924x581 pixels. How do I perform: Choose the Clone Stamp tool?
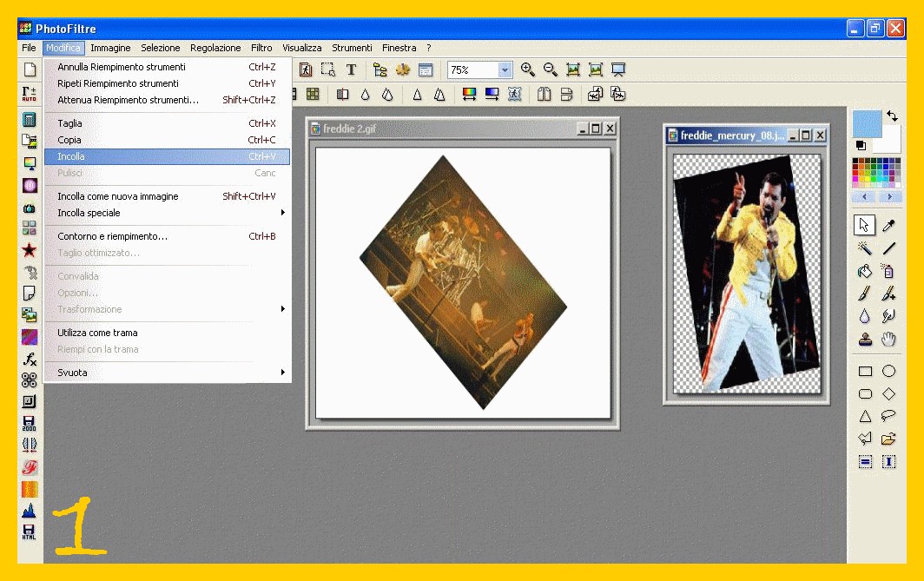pyautogui.click(x=865, y=339)
